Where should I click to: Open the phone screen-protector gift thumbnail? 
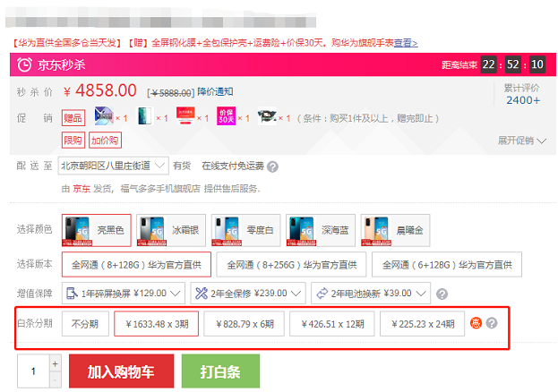pyautogui.click(x=145, y=116)
